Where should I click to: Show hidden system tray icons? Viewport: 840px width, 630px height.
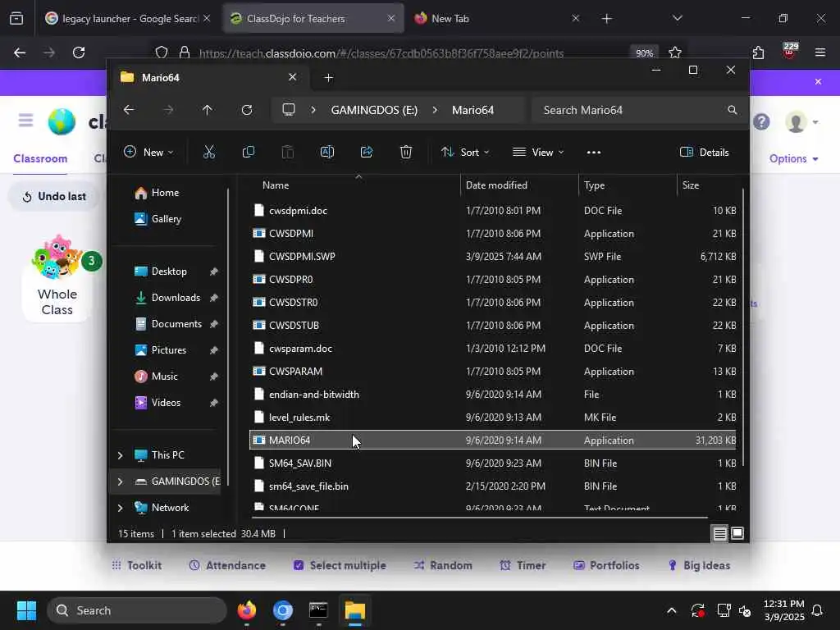click(671, 610)
